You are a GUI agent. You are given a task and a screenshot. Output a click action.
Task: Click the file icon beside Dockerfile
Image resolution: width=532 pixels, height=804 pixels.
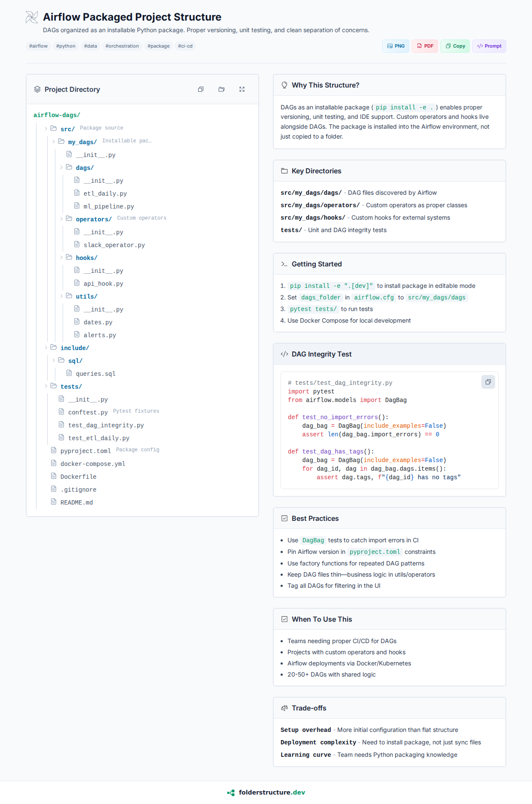pyautogui.click(x=54, y=476)
